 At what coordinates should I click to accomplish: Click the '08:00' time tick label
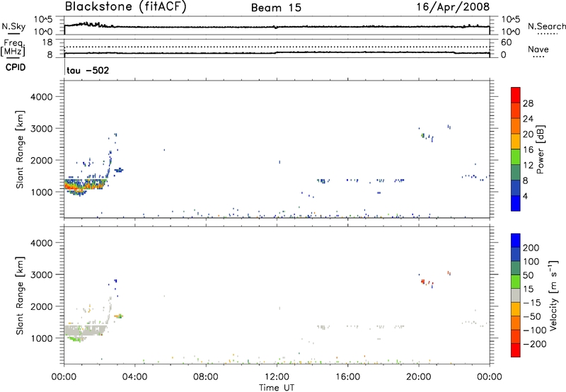[x=206, y=377]
